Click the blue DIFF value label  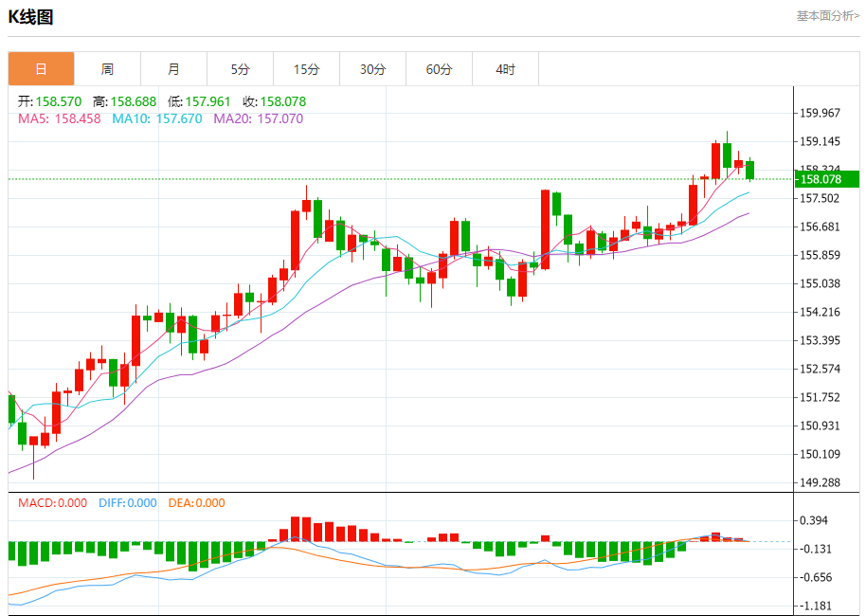point(127,503)
